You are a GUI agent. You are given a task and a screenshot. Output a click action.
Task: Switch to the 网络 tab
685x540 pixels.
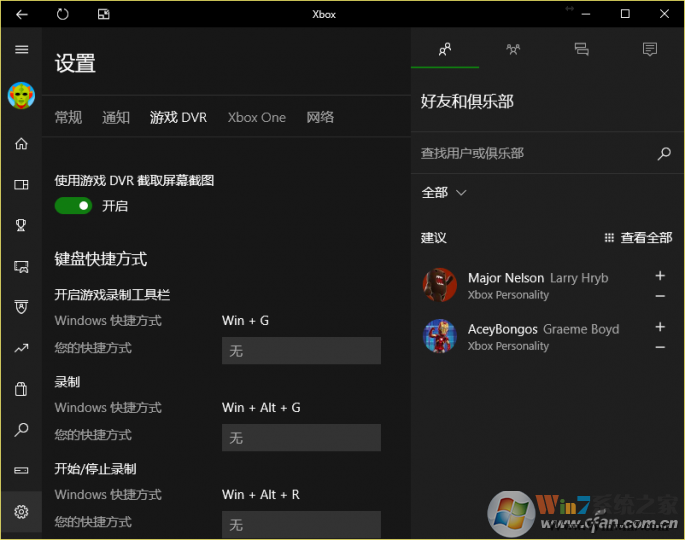coord(320,118)
